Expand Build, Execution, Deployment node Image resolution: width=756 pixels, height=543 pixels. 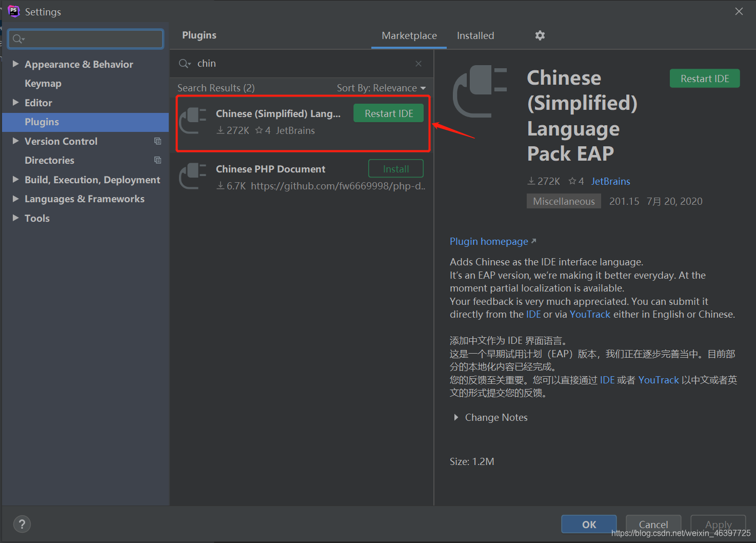point(15,179)
